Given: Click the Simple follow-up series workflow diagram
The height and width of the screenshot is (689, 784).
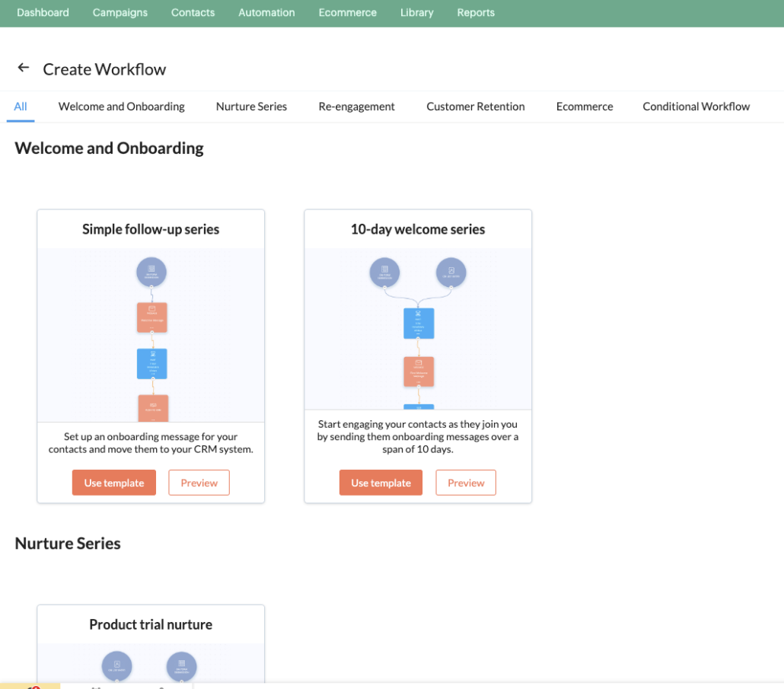Looking at the screenshot, I should point(151,335).
